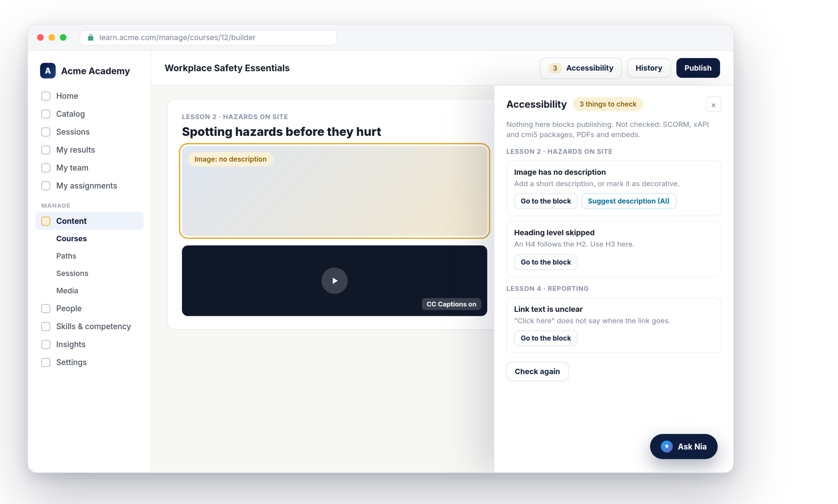Click Suggest description (AI)

tap(629, 201)
